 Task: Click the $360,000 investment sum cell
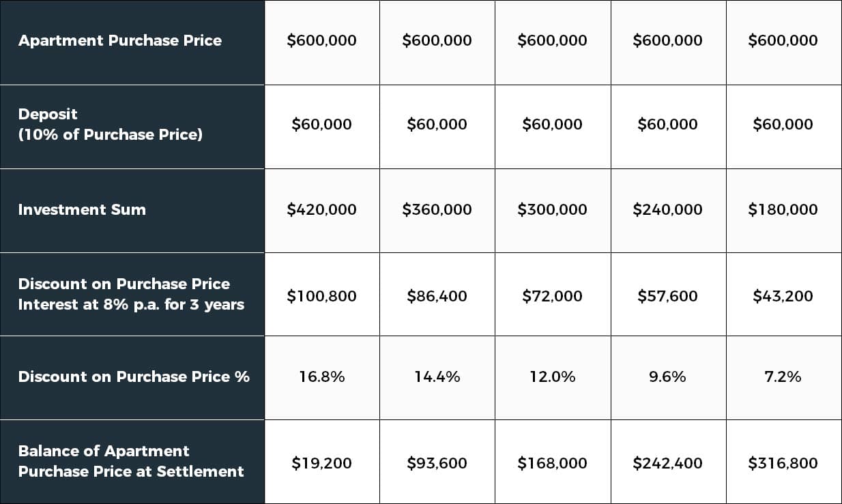tap(437, 211)
